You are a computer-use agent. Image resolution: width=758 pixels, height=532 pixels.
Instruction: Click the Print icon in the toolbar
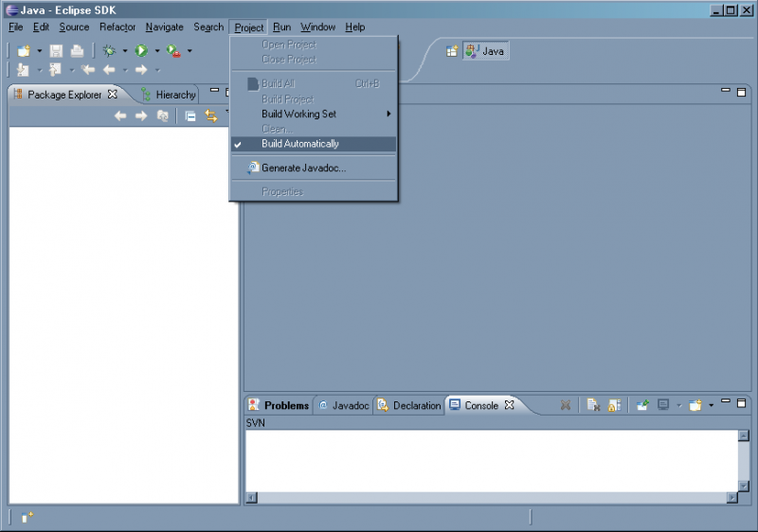click(77, 51)
